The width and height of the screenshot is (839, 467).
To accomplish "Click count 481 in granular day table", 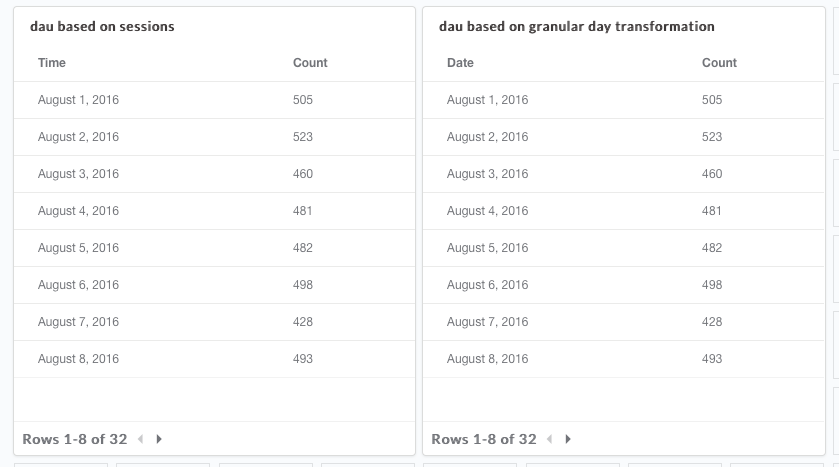I will [712, 211].
